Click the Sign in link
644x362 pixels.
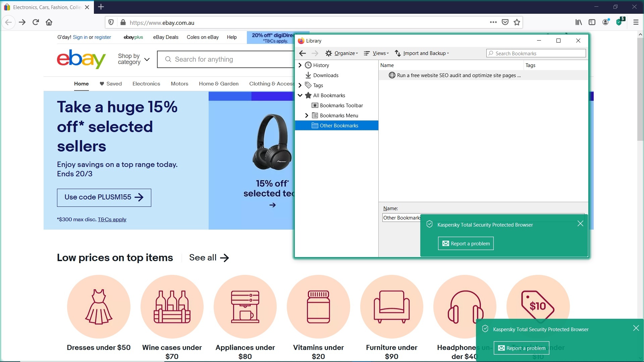[x=80, y=37]
